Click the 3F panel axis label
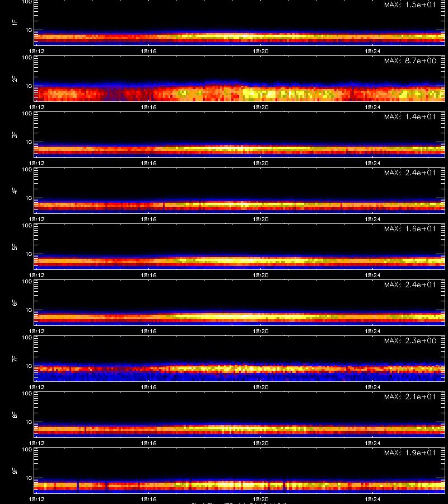Screen dimensions: 448x504 [x=14, y=134]
